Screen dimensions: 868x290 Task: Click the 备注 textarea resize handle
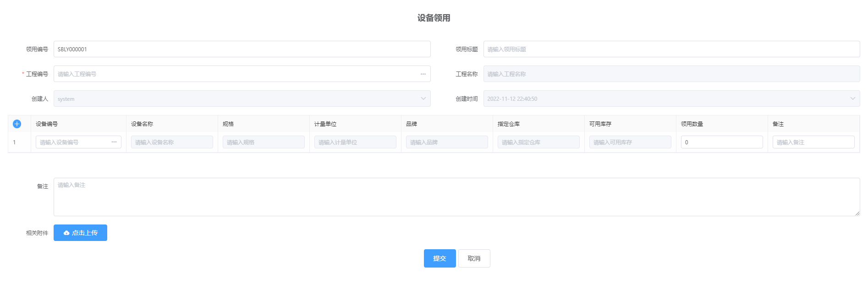pos(857,213)
